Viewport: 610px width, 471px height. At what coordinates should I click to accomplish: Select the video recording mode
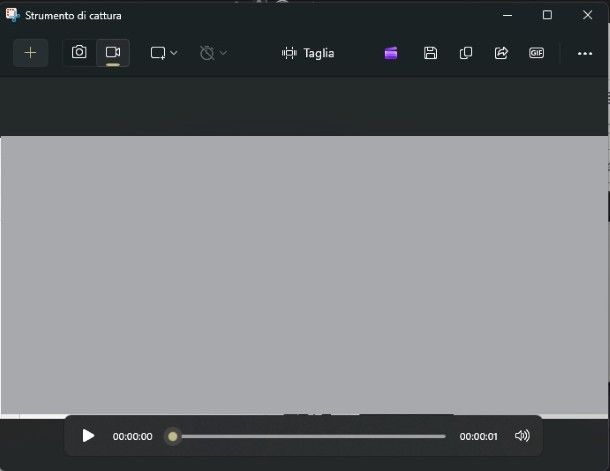[113, 52]
